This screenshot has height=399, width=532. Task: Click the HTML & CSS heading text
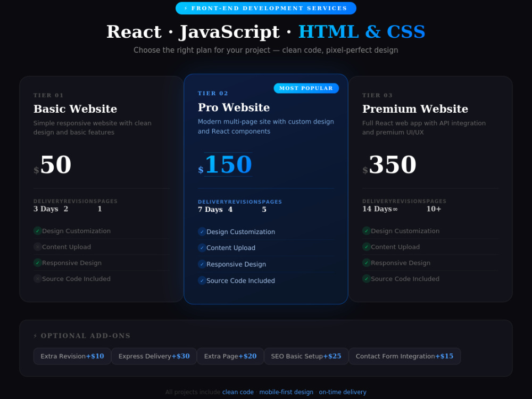point(362,32)
